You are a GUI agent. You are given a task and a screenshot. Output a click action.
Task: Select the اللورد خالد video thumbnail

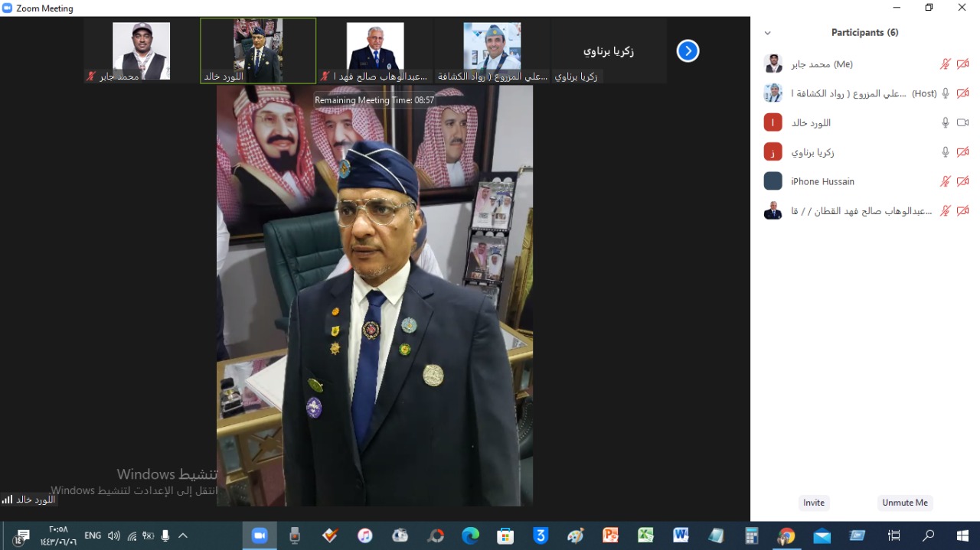coord(258,50)
